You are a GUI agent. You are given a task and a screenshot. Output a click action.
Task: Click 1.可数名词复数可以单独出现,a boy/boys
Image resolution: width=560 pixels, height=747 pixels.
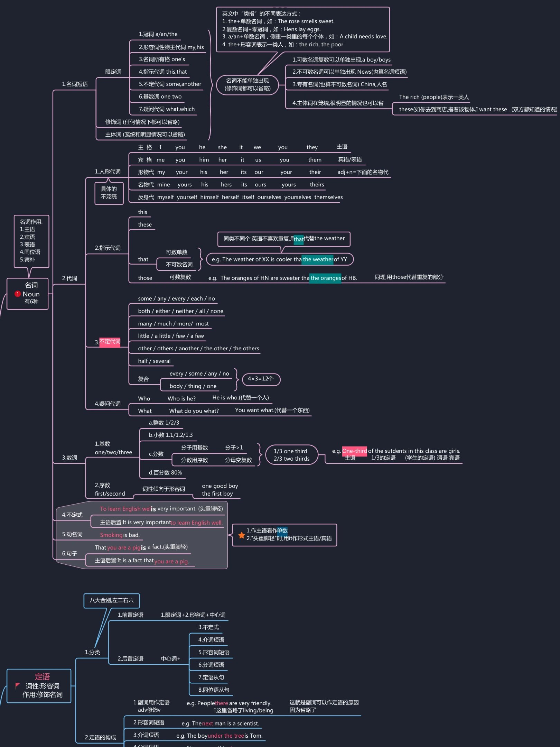[342, 59]
